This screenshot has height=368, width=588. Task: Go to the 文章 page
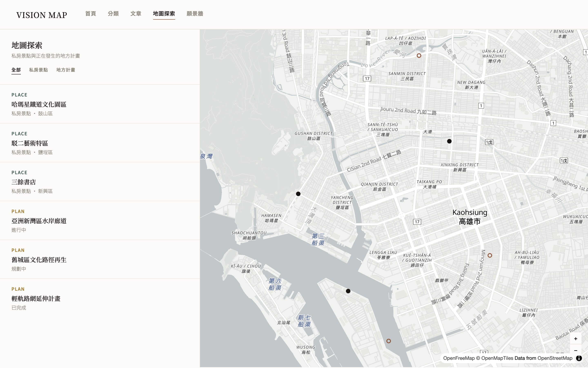[x=136, y=14]
